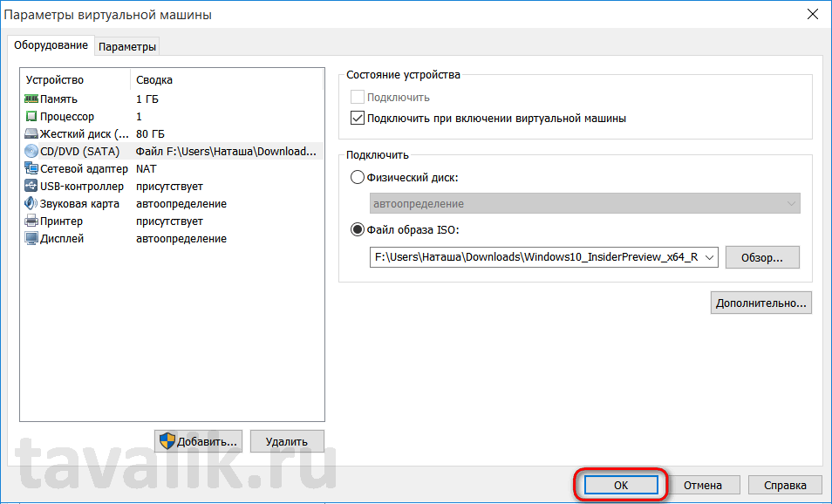Select the 'Физический диск' radio button
The image size is (832, 504).
357,178
